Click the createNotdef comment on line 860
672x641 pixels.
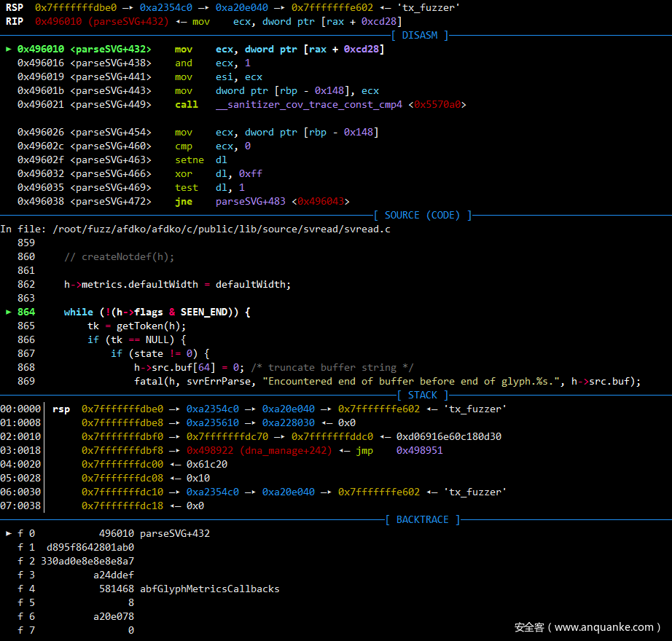[120, 256]
